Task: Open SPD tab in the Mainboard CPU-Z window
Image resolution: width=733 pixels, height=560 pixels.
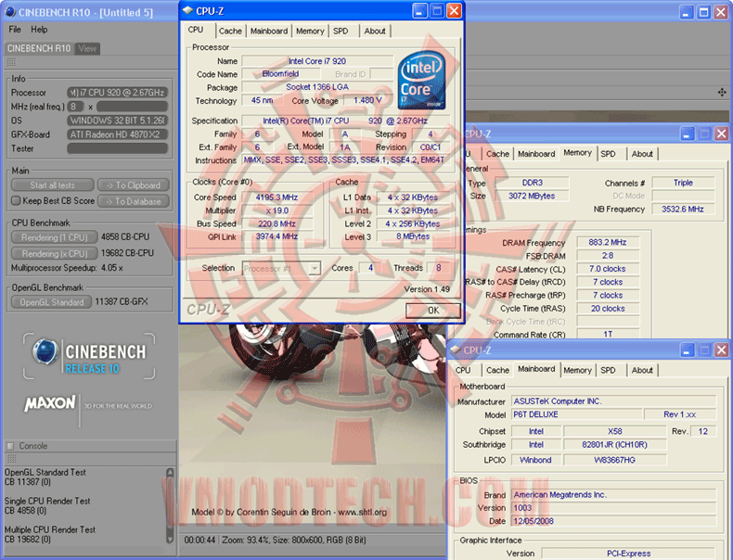Action: tap(608, 370)
